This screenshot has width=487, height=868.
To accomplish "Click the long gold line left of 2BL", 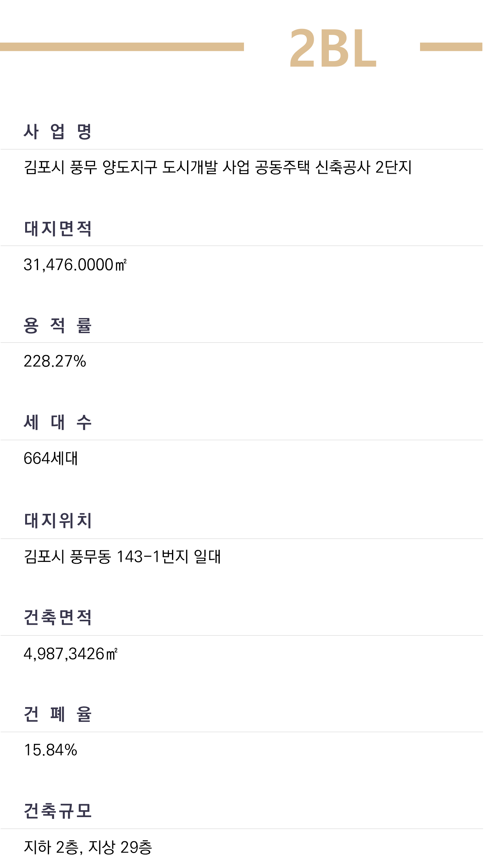I will click(x=122, y=47).
